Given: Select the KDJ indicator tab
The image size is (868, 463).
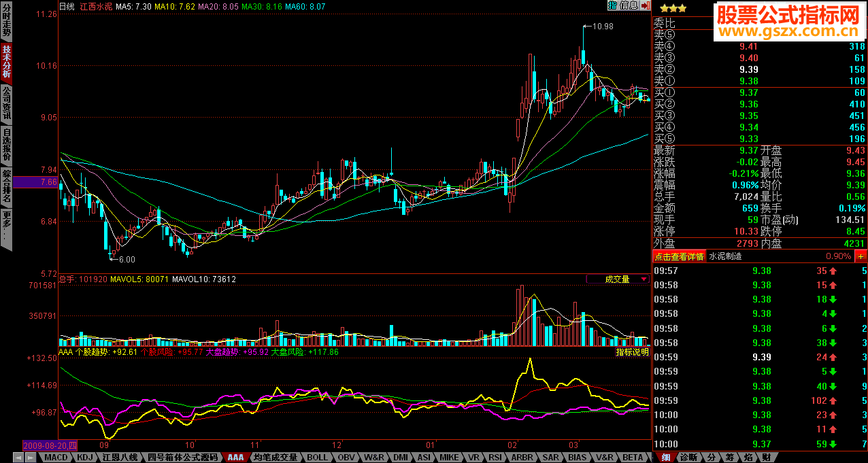Looking at the screenshot, I should point(85,458).
